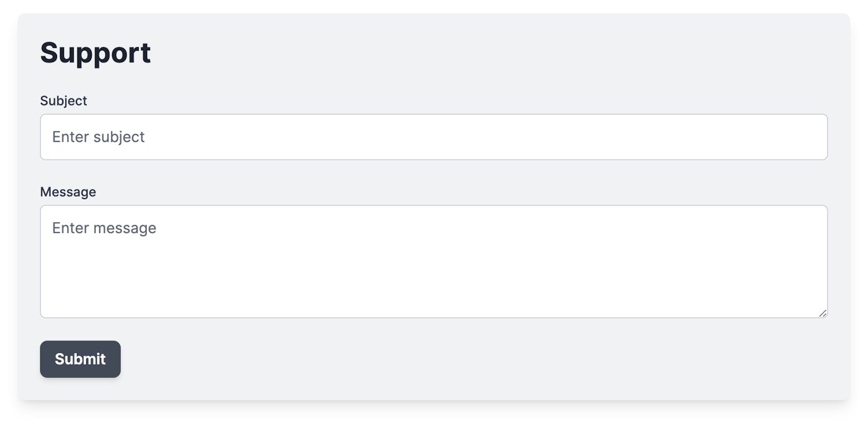This screenshot has height=428, width=868.
Task: Click the resize handle of Message box
Action: (x=822, y=313)
